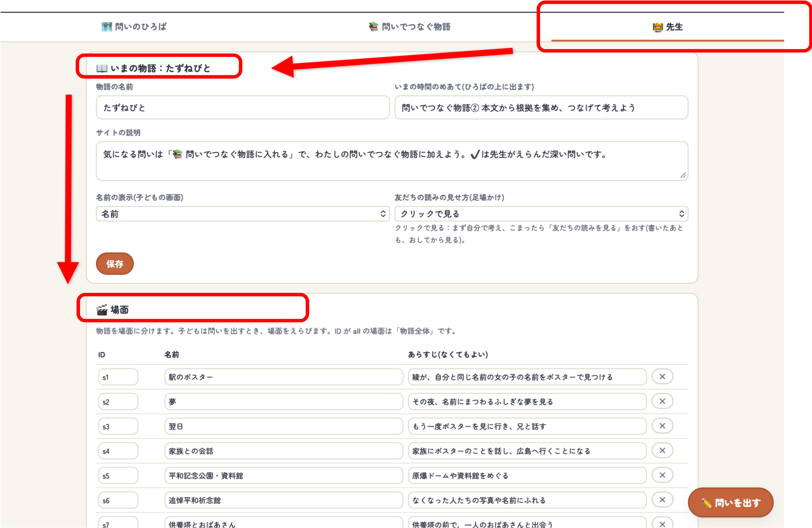Edit the ID field s2
Viewport: 812px width, 528px height.
pos(118,402)
